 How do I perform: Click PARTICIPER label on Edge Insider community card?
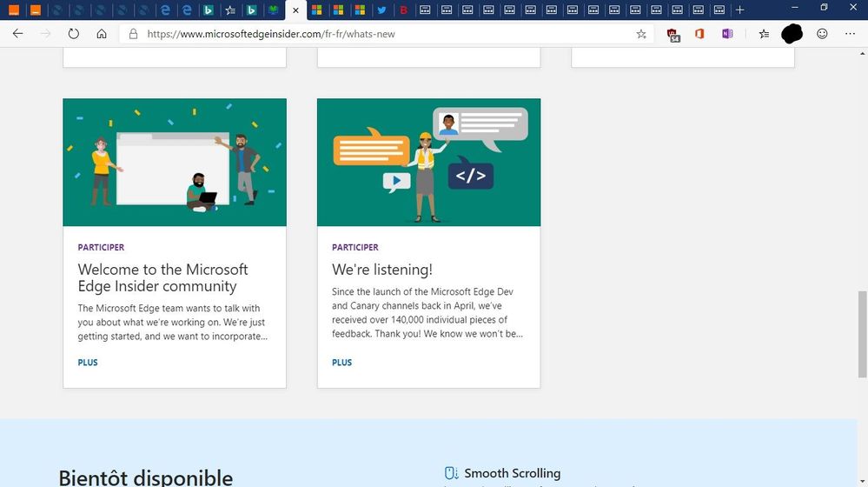(x=101, y=247)
